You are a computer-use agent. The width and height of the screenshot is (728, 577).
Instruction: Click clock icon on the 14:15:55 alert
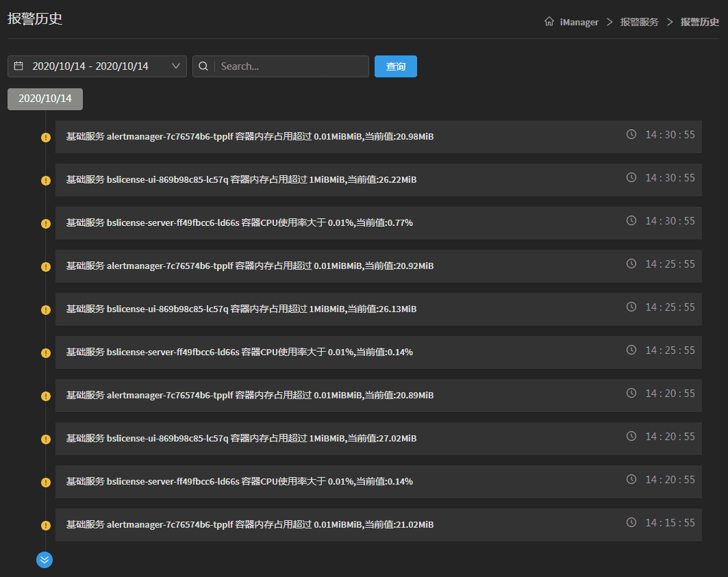(631, 522)
